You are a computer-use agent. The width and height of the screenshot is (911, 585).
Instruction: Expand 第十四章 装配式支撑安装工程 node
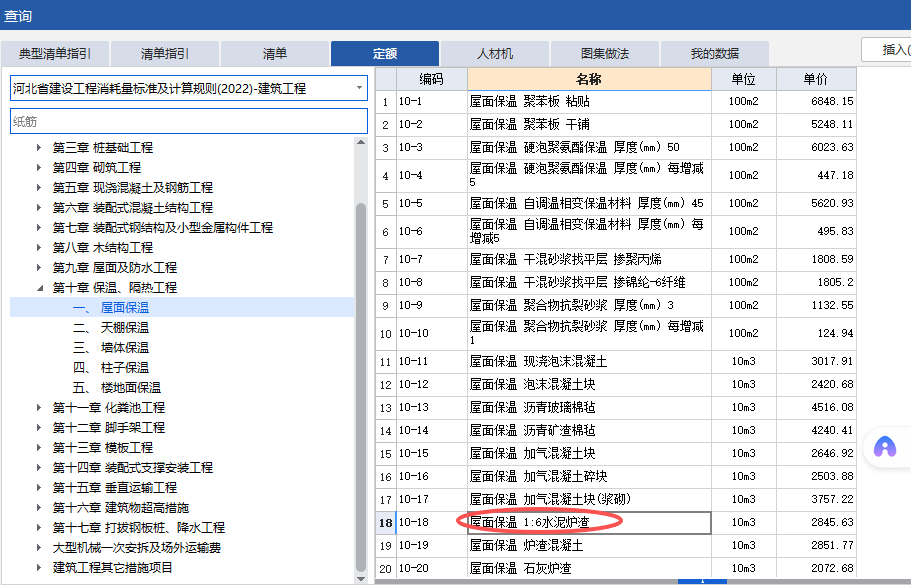[39, 468]
